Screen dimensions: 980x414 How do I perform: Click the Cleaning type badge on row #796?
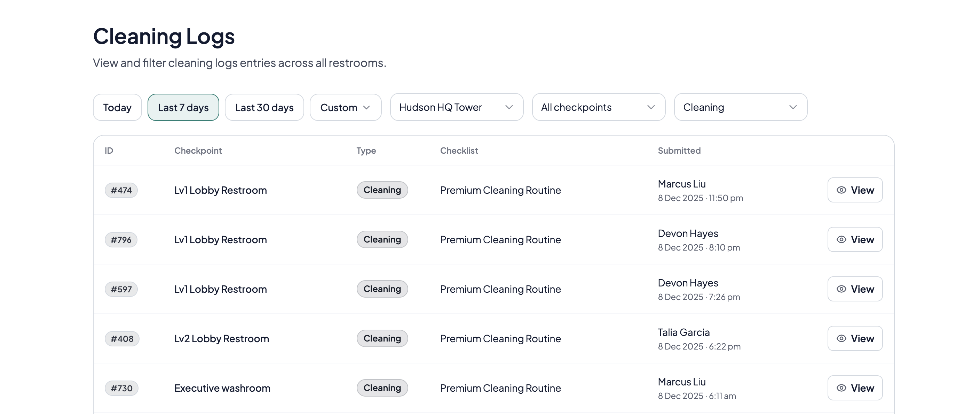coord(382,239)
